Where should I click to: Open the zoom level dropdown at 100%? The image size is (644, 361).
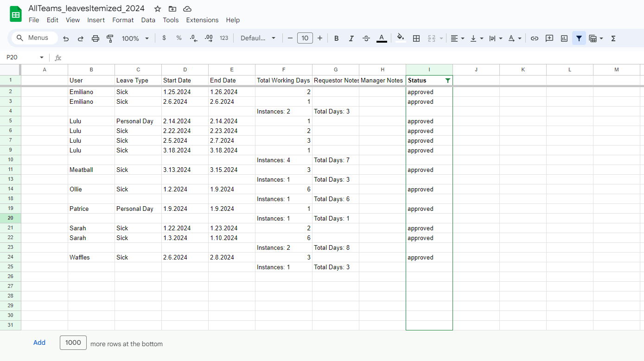[x=135, y=38]
